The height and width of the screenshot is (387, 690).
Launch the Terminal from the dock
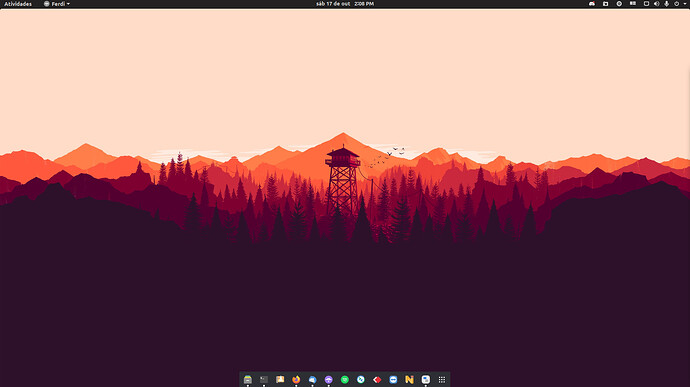click(x=264, y=380)
